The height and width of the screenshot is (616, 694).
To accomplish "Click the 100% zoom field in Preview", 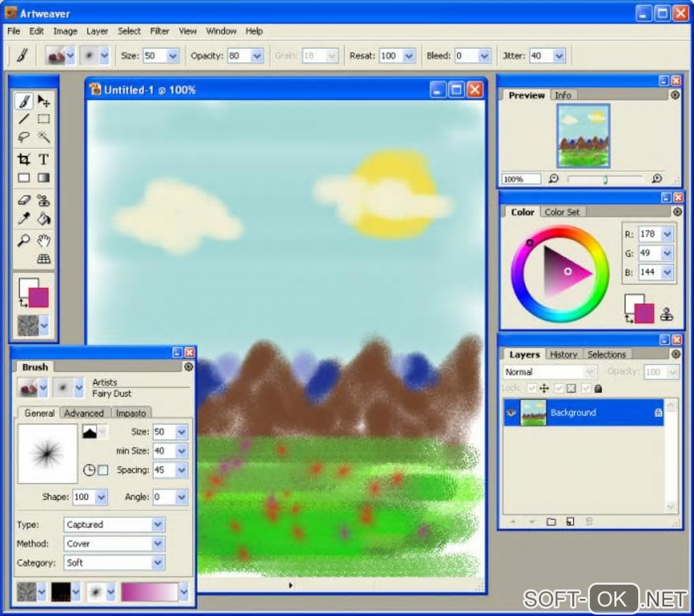I will tap(521, 179).
